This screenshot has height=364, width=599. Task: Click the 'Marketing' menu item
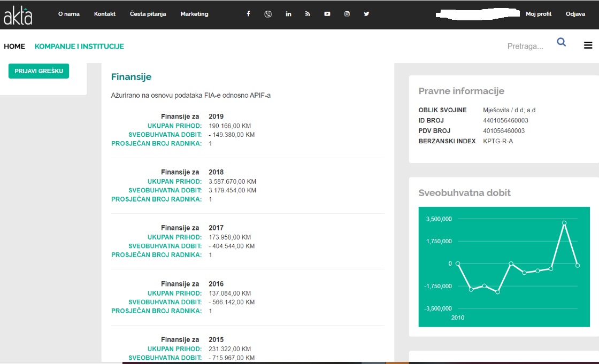(194, 14)
